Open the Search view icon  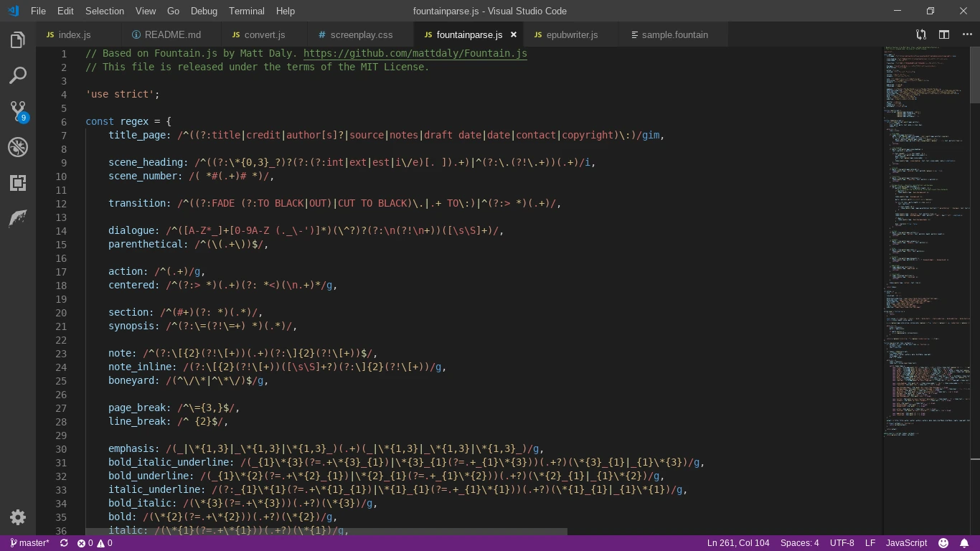point(18,75)
